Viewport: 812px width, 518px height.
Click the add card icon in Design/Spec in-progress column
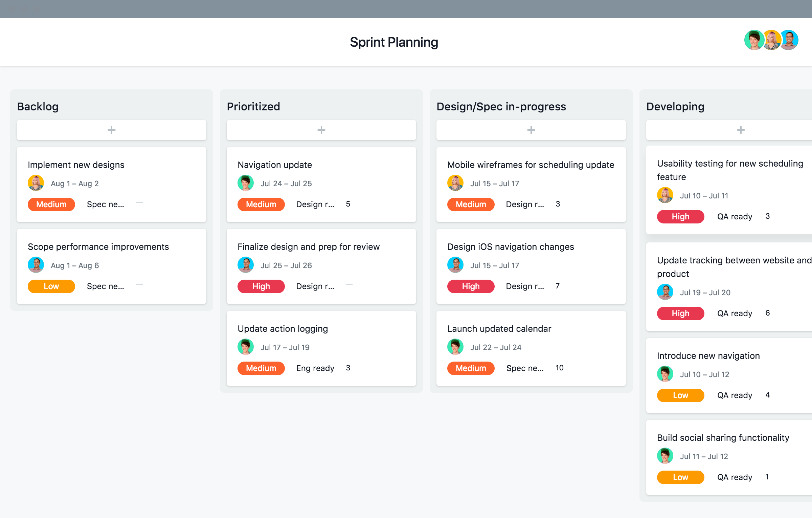[x=531, y=130]
